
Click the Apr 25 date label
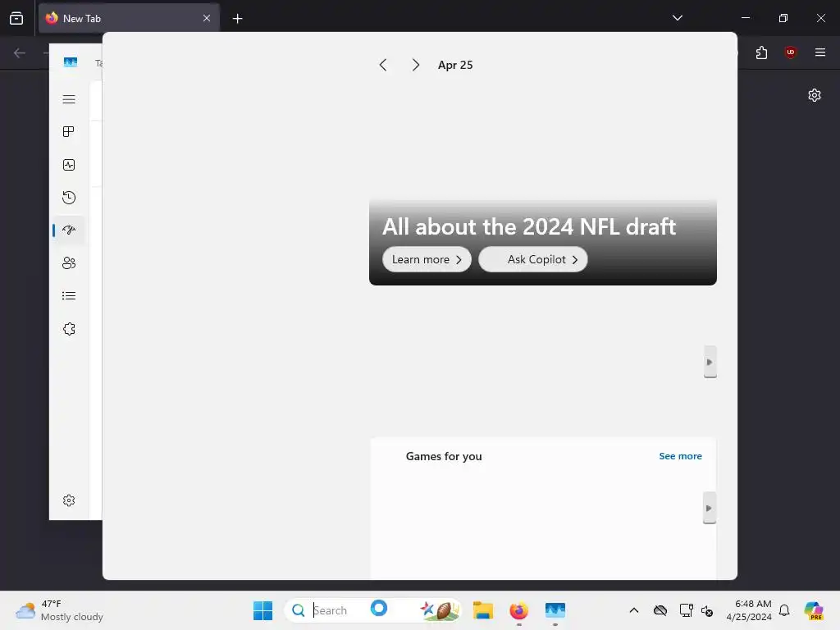click(x=455, y=65)
